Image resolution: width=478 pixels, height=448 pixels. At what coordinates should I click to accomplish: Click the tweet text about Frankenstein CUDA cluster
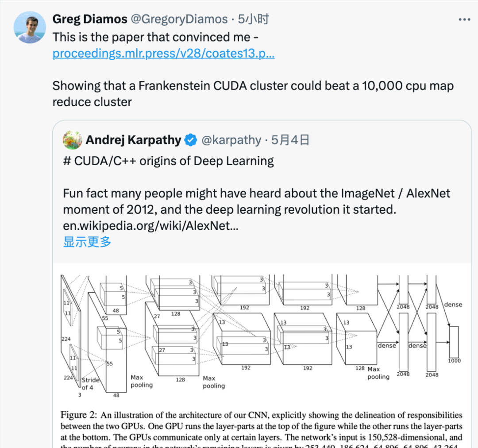(x=252, y=93)
